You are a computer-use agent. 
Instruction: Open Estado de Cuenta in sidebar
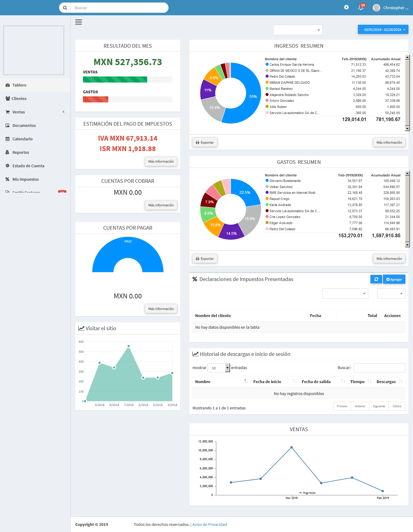35,166
